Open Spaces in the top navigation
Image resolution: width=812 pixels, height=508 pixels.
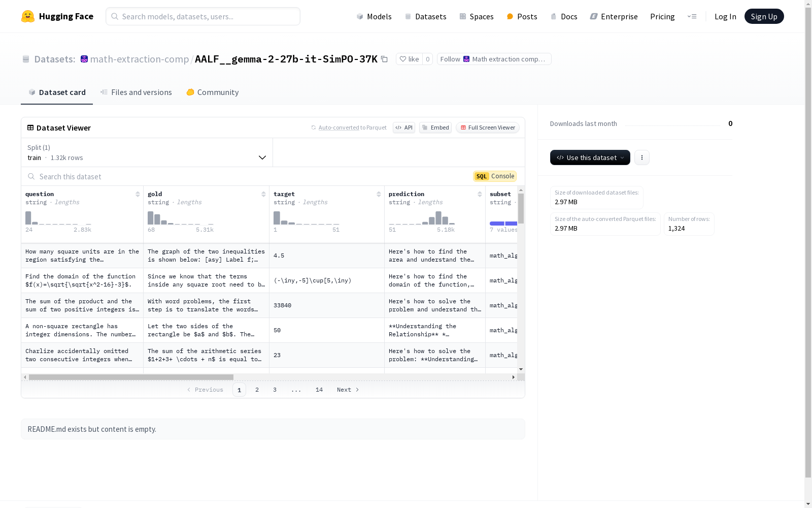tap(476, 16)
